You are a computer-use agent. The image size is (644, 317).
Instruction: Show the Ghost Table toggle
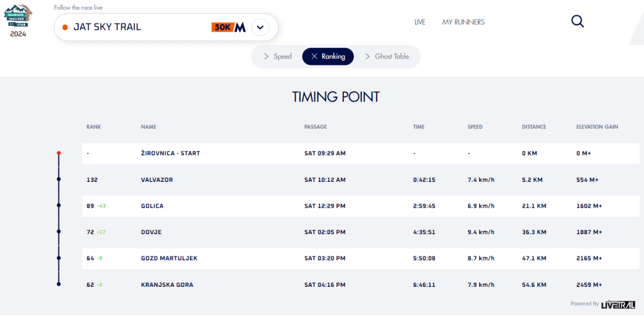[x=387, y=57]
